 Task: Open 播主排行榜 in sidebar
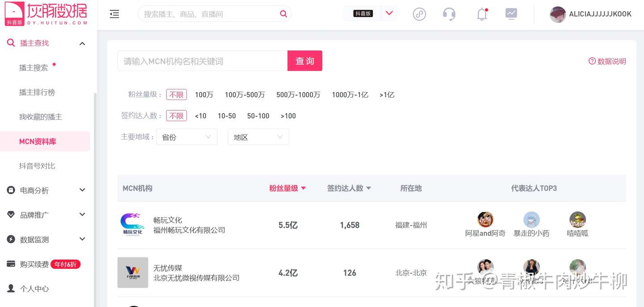point(37,93)
